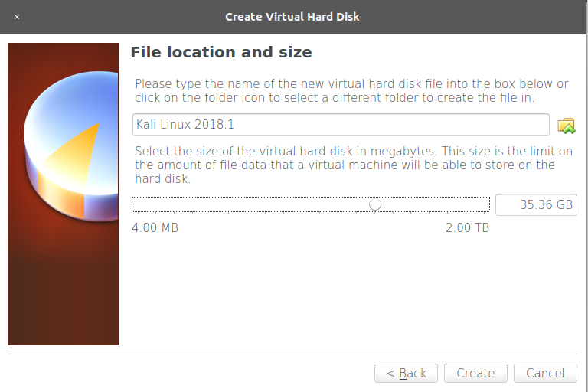Go back with the Back button
The width and height of the screenshot is (588, 392).
(406, 374)
